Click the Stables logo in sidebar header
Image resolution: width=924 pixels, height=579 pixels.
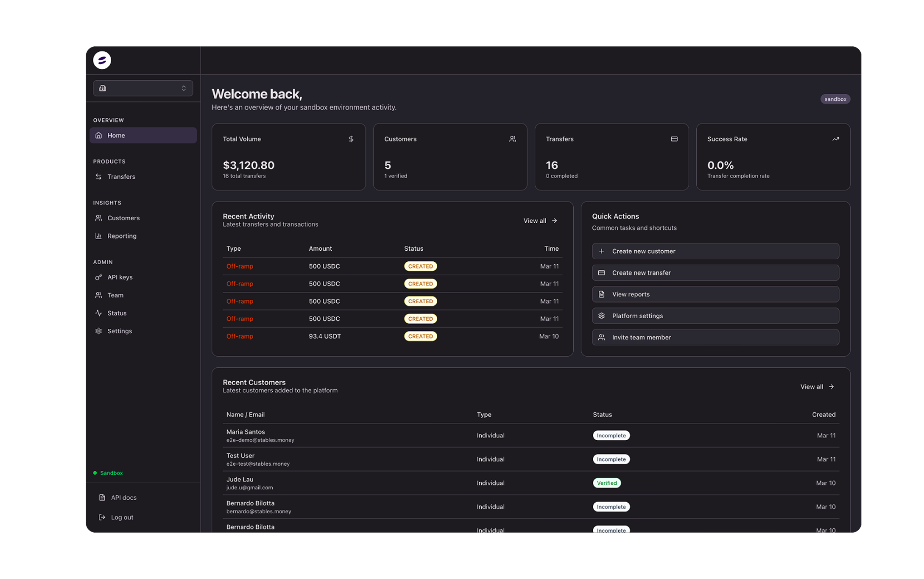tap(102, 60)
